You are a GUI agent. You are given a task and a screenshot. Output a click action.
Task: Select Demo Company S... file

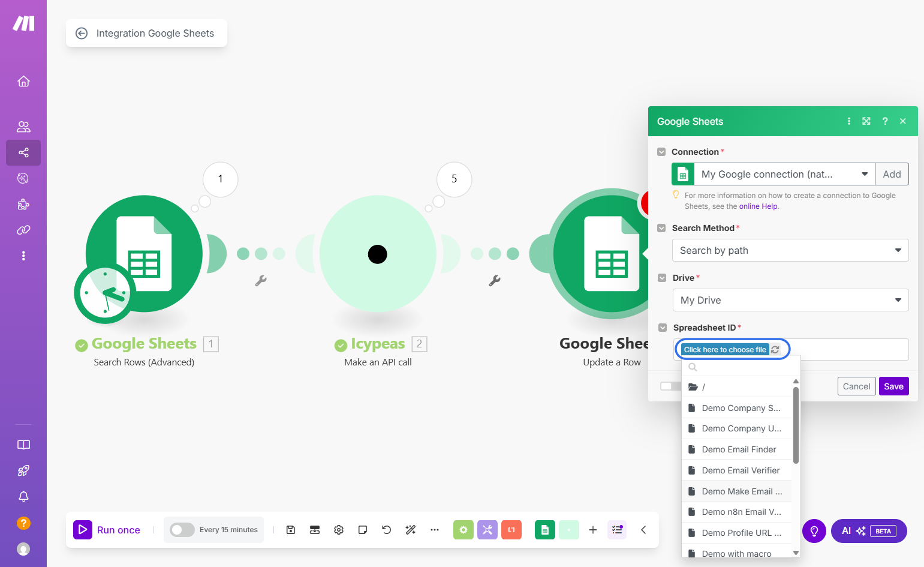click(737, 408)
